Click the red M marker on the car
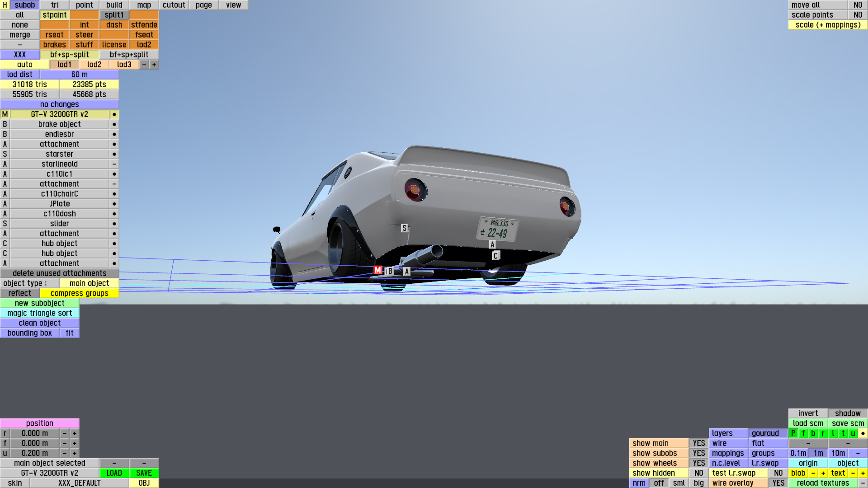 378,270
